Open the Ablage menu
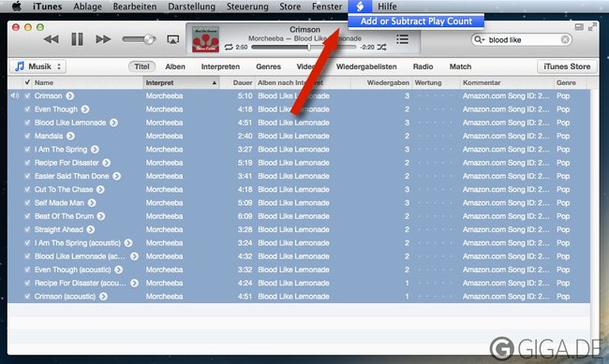 [87, 7]
